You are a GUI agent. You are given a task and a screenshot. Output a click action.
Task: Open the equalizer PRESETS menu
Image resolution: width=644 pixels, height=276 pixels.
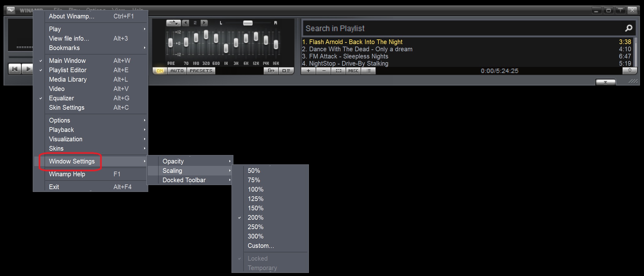201,71
